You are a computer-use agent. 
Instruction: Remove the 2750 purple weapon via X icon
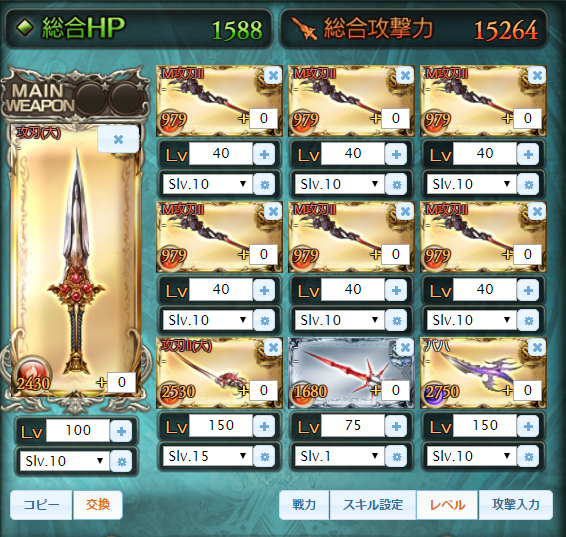(537, 348)
